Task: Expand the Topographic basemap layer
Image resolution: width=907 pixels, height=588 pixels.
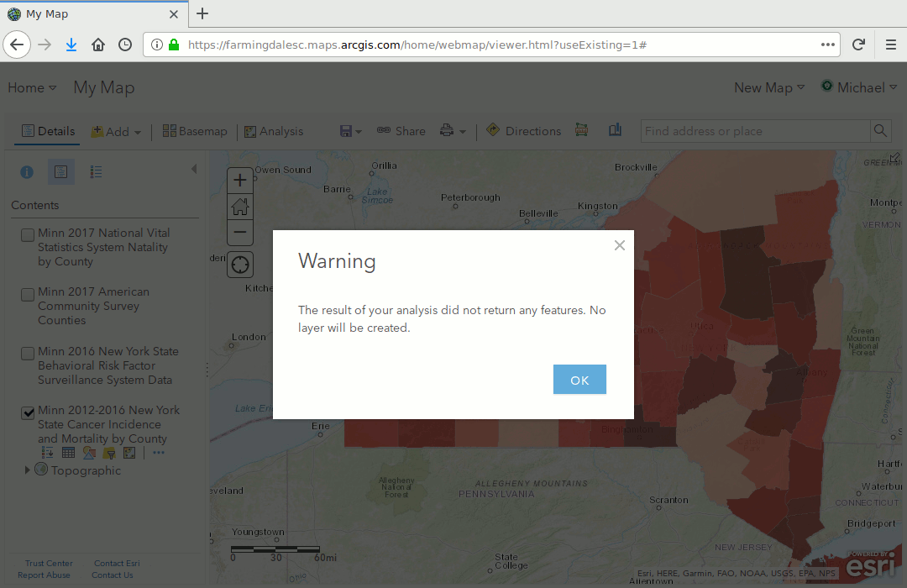Action: [28, 470]
